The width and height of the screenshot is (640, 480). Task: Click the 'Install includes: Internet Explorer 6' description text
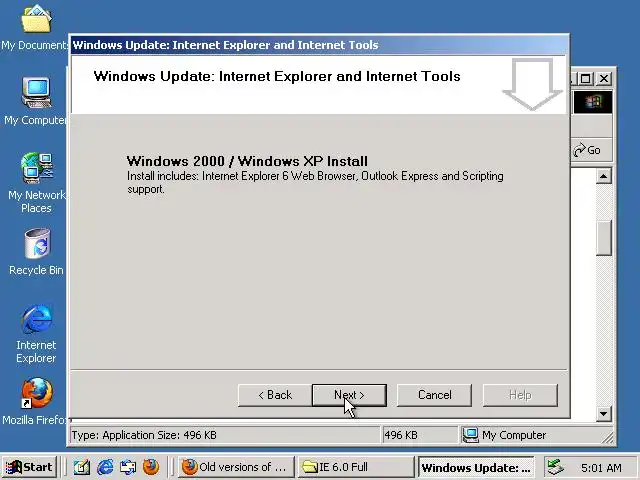point(315,182)
